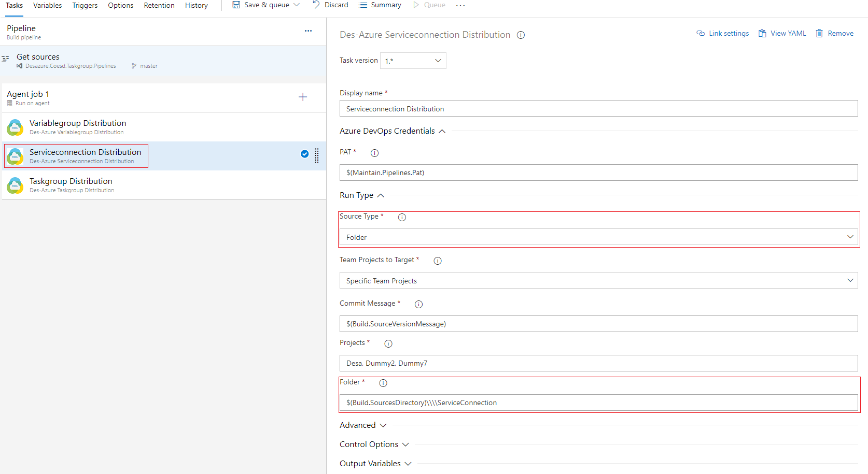The image size is (868, 474).
Task: Select the Taskgroup Distribution task
Action: pyautogui.click(x=164, y=185)
